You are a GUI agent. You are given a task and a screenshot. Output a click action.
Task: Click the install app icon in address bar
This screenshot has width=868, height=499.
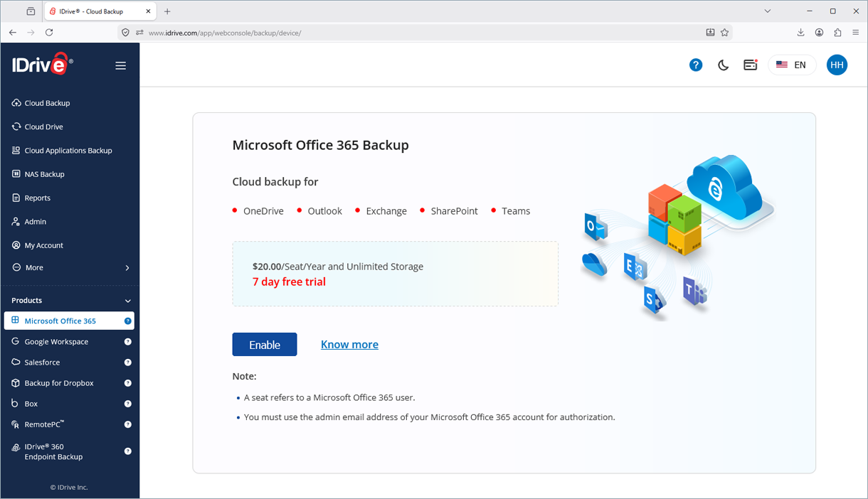pyautogui.click(x=710, y=33)
